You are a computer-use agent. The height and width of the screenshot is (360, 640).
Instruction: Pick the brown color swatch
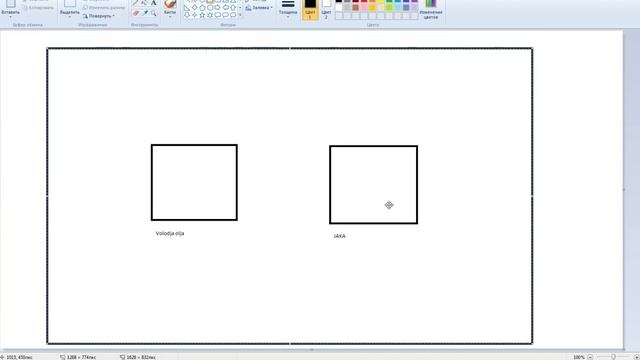[356, 7]
